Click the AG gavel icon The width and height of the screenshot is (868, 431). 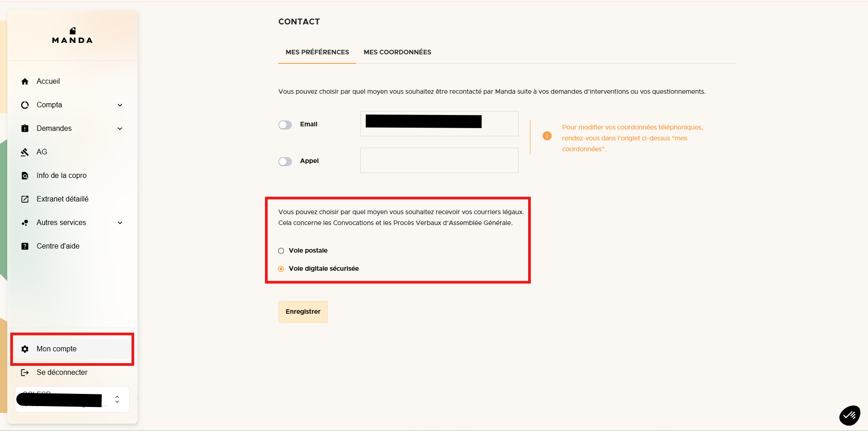coord(25,152)
